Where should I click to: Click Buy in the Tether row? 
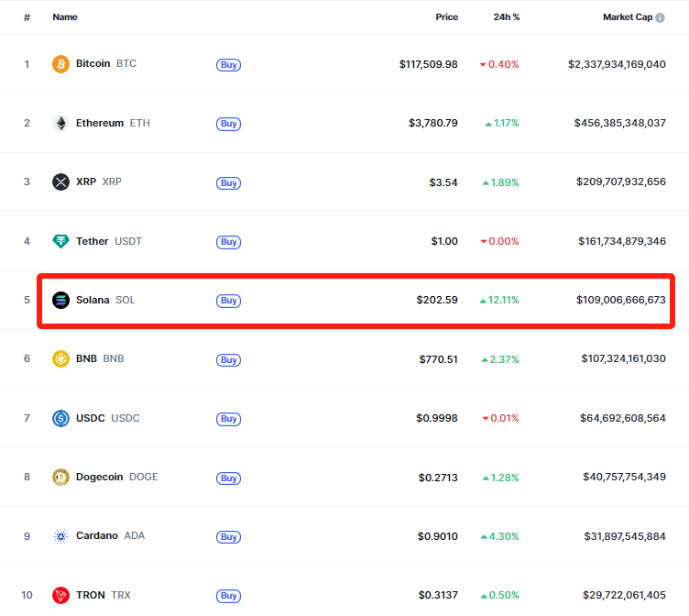pos(228,242)
